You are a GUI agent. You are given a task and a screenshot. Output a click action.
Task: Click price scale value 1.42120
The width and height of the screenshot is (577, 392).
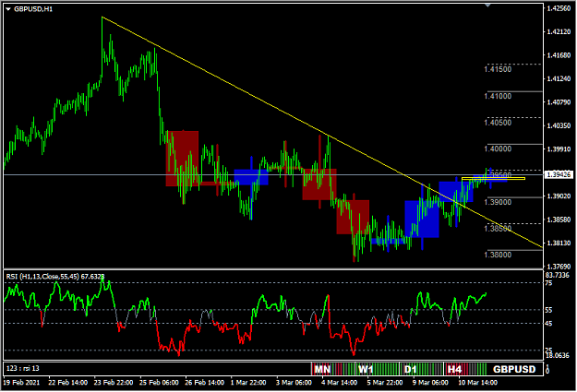coord(559,32)
